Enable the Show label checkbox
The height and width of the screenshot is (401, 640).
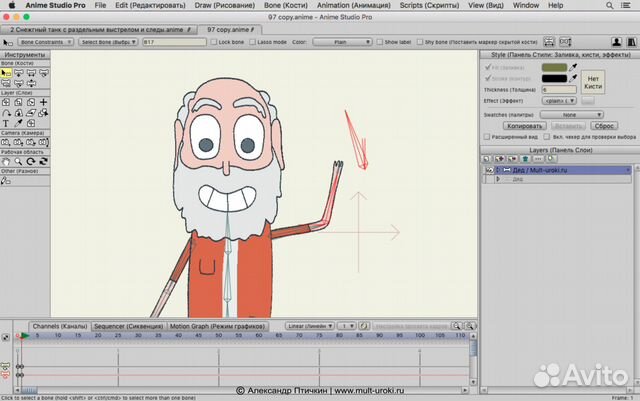tap(379, 43)
